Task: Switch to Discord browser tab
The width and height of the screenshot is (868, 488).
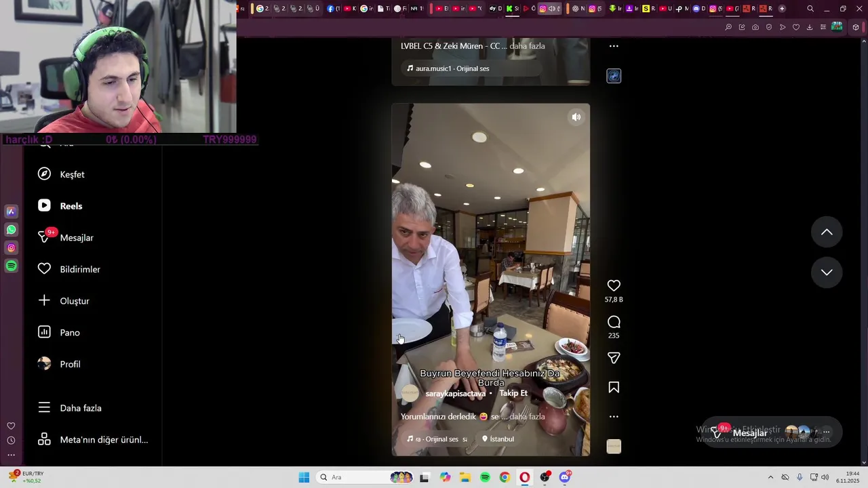Action: [700, 9]
